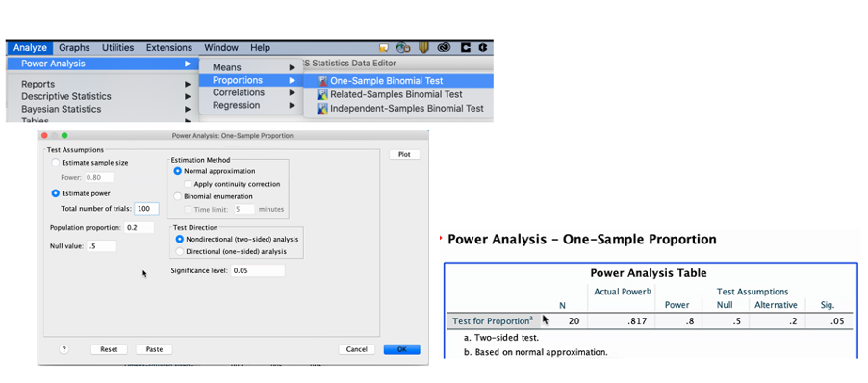Click the Sig. value .05 cell
The width and height of the screenshot is (868, 383).
click(838, 321)
